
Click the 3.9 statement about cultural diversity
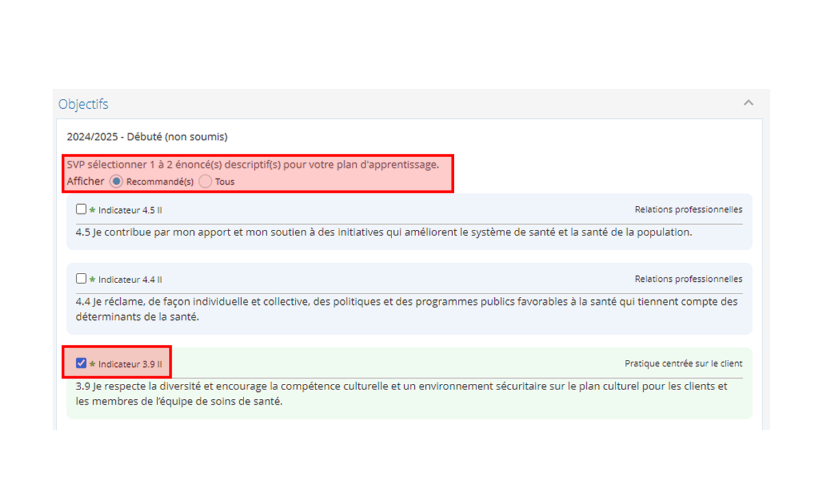[x=401, y=394]
